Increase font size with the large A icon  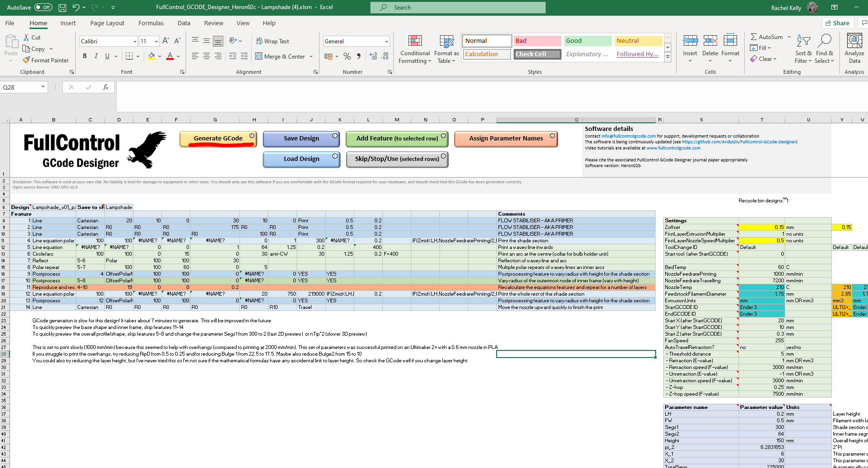click(x=166, y=41)
